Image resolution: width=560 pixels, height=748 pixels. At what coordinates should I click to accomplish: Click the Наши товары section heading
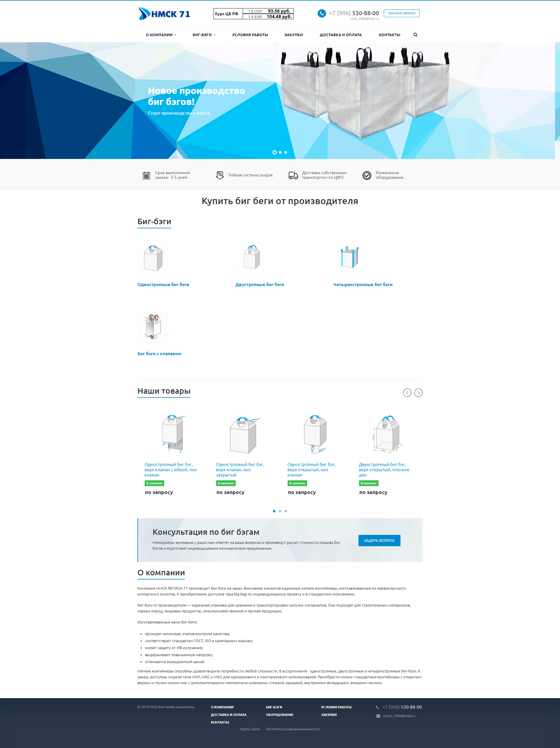point(164,391)
